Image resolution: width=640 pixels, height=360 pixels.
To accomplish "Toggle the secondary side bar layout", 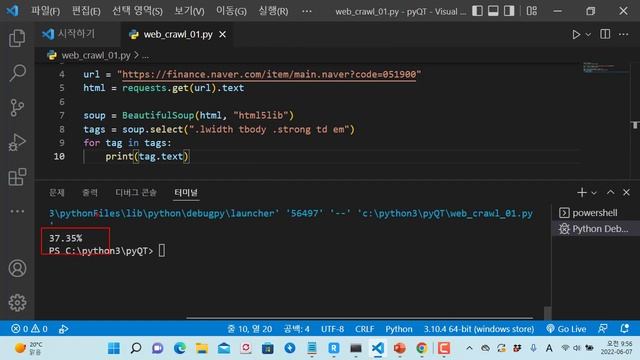I will [x=509, y=11].
